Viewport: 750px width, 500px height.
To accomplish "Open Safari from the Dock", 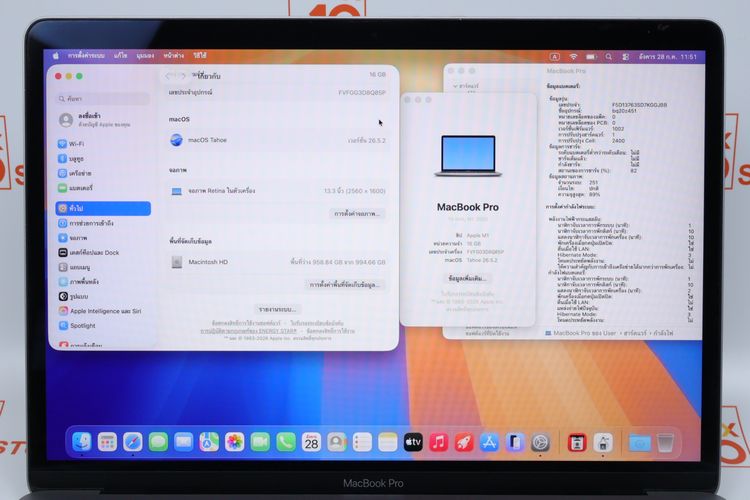I will [132, 442].
